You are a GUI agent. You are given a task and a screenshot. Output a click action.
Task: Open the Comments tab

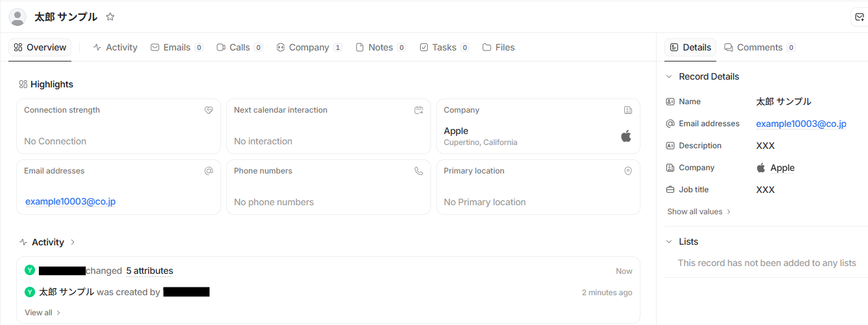[759, 47]
